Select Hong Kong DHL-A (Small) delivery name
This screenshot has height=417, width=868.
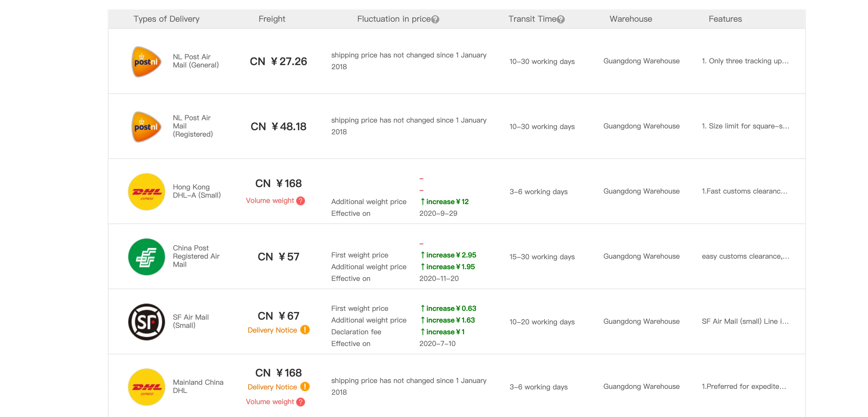(197, 191)
